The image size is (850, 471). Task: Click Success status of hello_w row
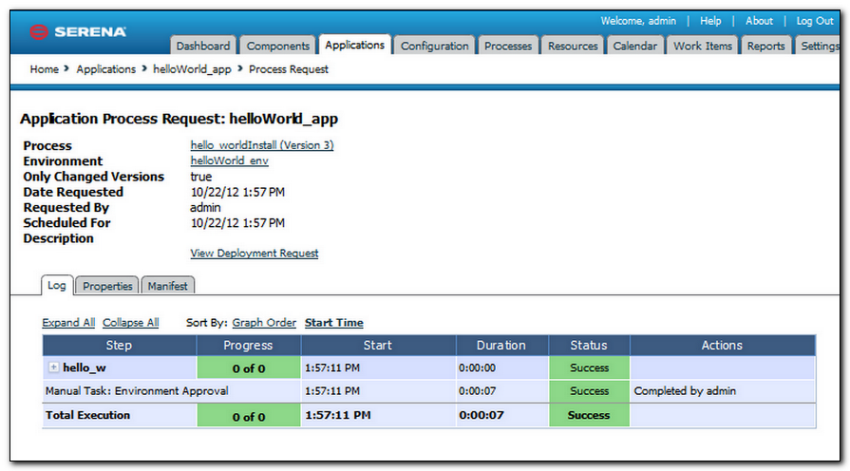(589, 367)
